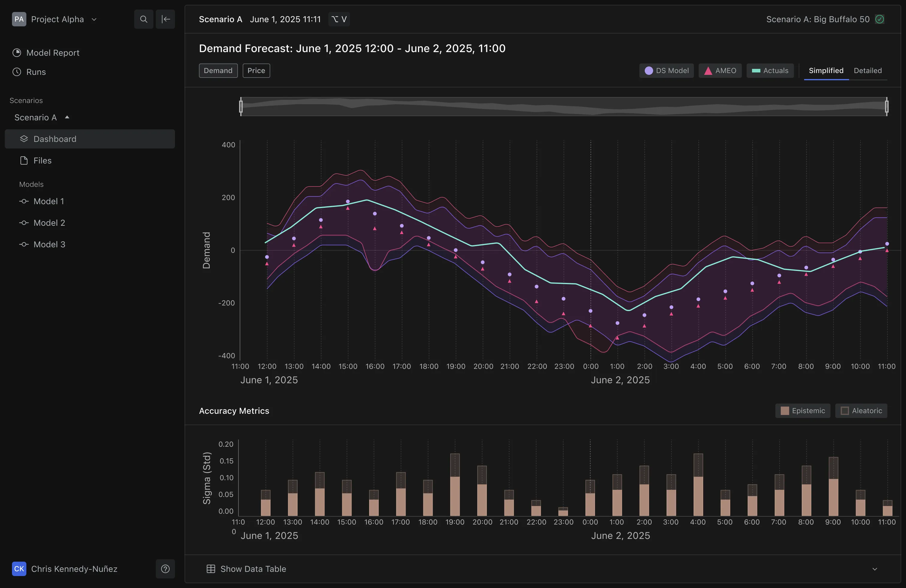The height and width of the screenshot is (588, 906).
Task: Grab the left handle of range slider
Action: tap(241, 107)
